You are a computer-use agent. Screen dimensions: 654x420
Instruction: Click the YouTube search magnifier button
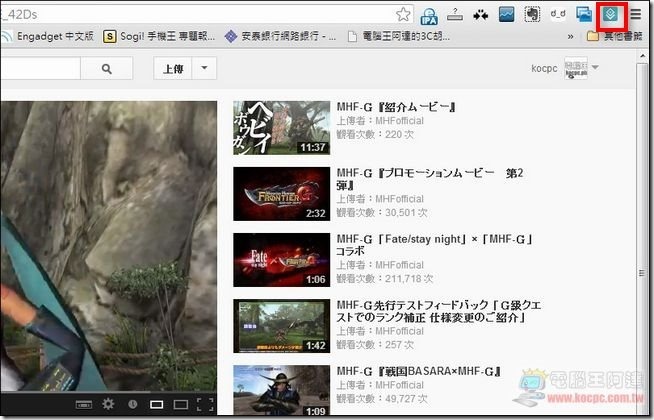[x=108, y=69]
